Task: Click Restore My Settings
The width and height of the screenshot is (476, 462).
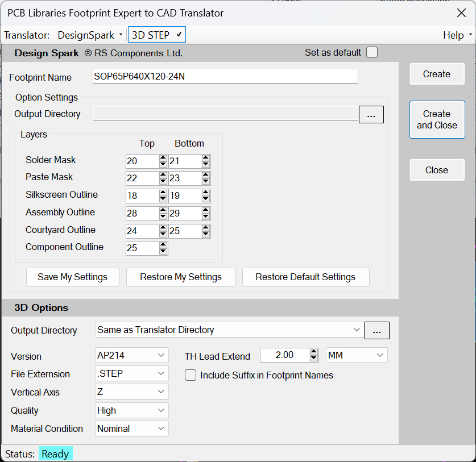Action: coord(181,277)
